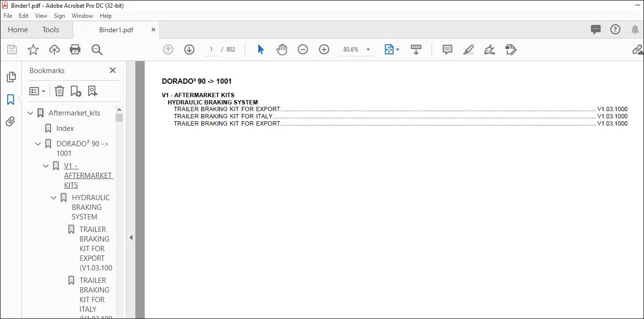Close the Binder1.pdf tab
This screenshot has width=644, height=319.
[x=153, y=29]
